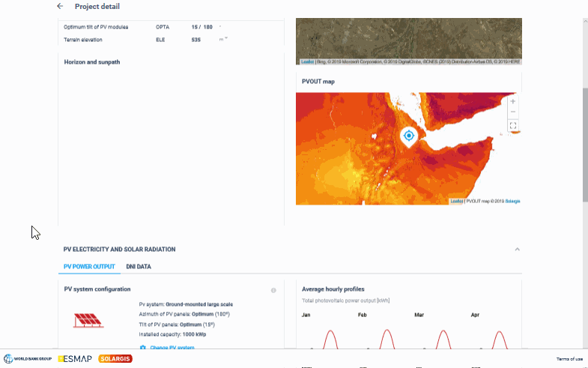Click the Solargis attribution link on the PVOUT map

[512, 201]
